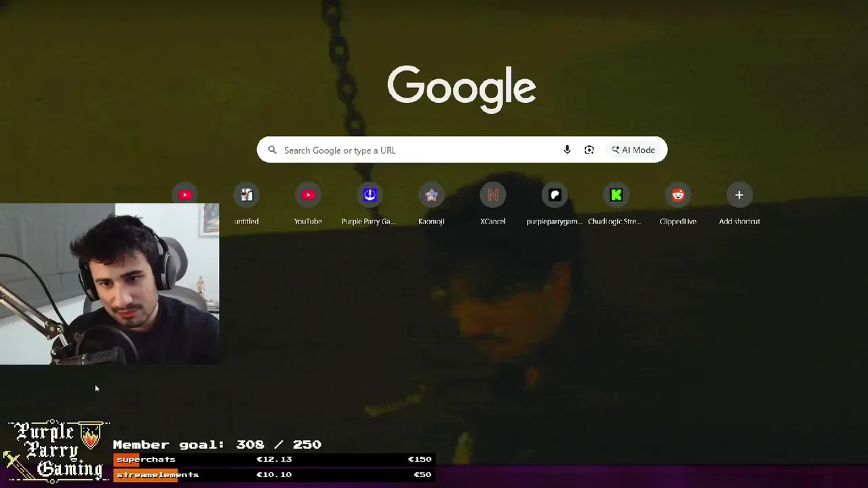This screenshot has height=488, width=868.
Task: Click the Add shortcut plus button
Action: click(739, 195)
